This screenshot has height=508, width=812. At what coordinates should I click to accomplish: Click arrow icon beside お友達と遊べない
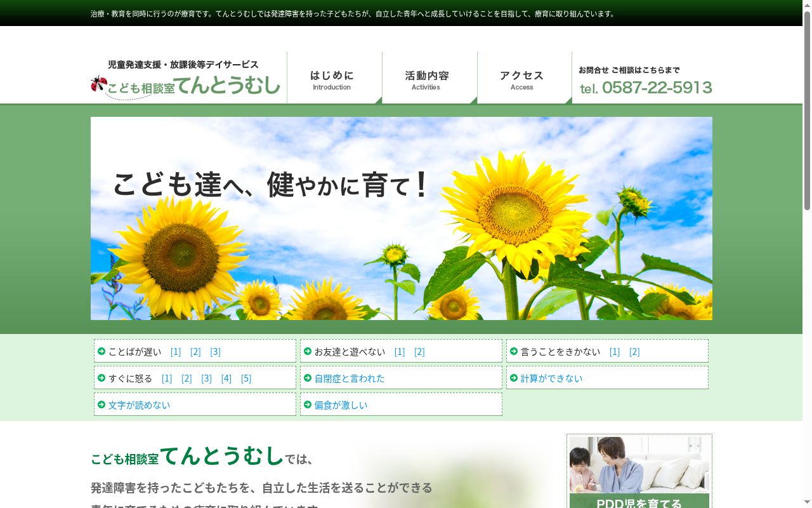308,351
